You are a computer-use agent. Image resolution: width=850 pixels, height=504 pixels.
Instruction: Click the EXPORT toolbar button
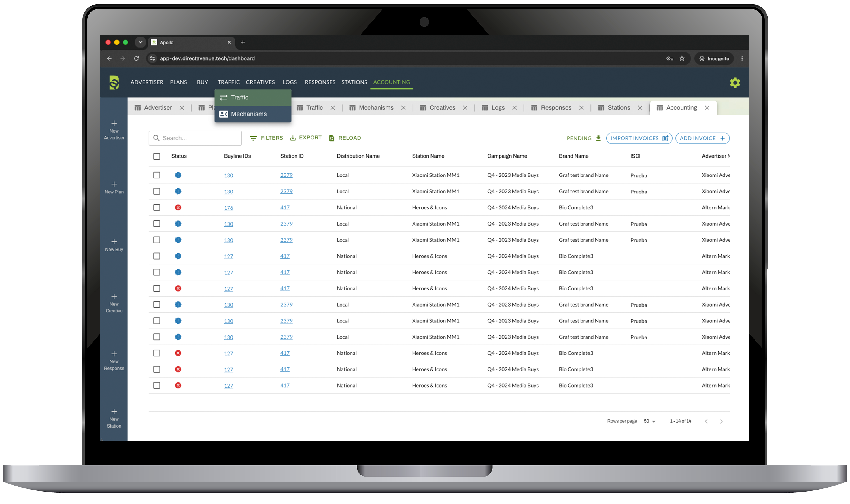[x=306, y=138]
